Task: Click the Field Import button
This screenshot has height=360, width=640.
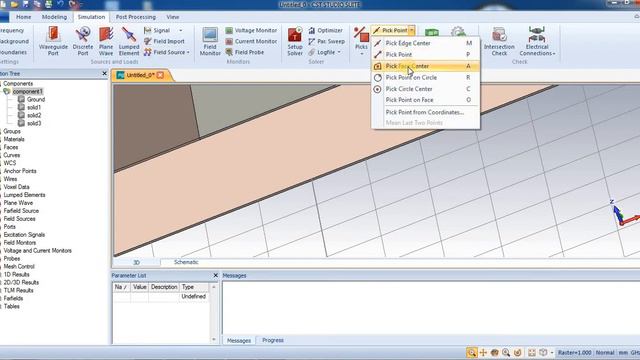Action: [164, 41]
